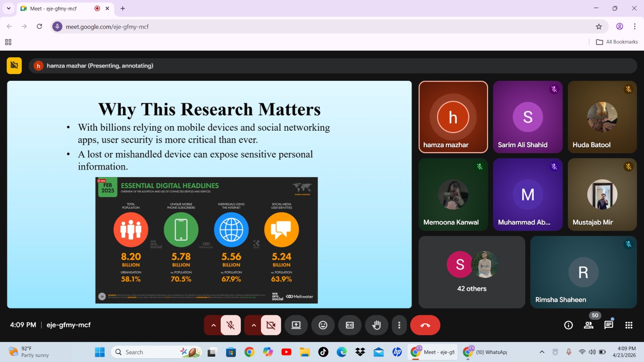The height and width of the screenshot is (362, 644).
Task: Expand audio settings chevron beside microphone
Action: click(x=213, y=325)
